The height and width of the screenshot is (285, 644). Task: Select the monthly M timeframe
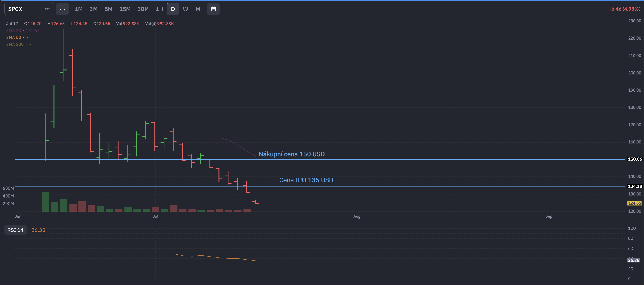click(x=198, y=9)
